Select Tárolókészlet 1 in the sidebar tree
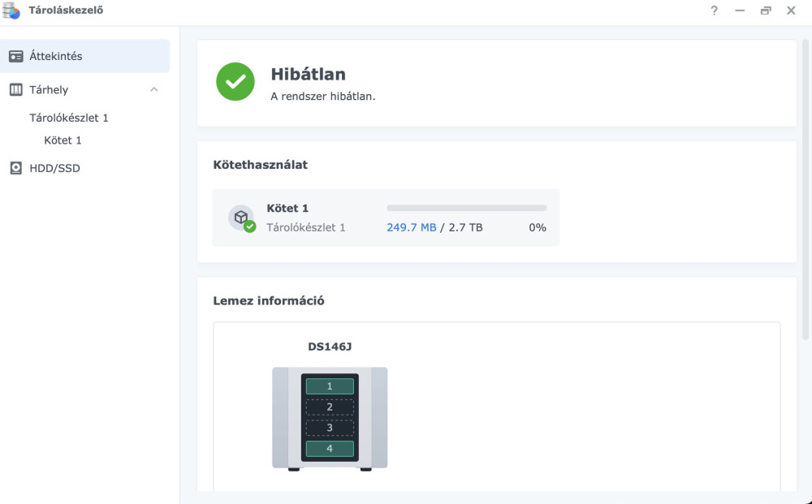This screenshot has width=812, height=504. coord(69,118)
